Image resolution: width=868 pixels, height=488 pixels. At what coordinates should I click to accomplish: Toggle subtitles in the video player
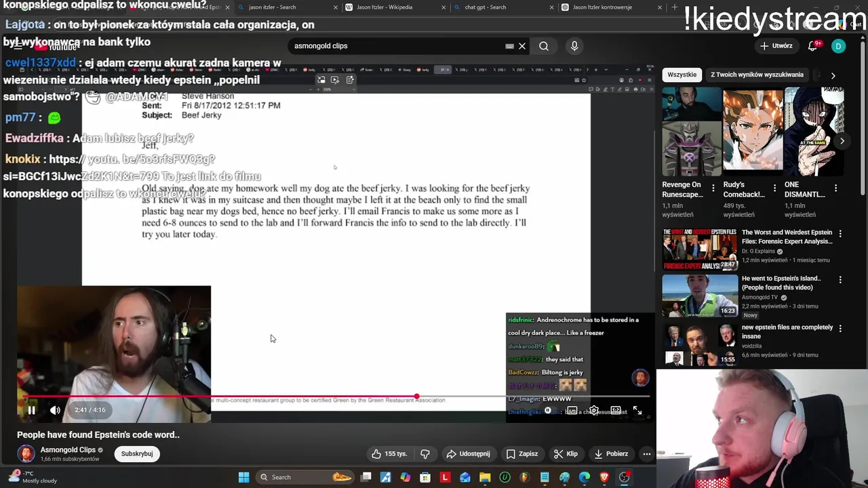click(x=572, y=411)
